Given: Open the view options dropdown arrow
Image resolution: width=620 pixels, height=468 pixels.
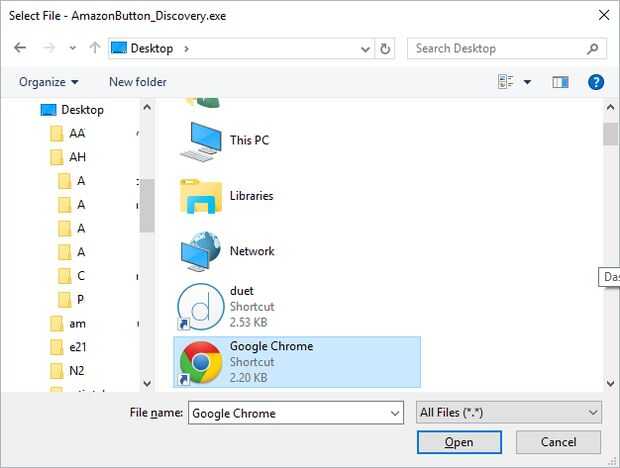Looking at the screenshot, I should click(x=527, y=82).
